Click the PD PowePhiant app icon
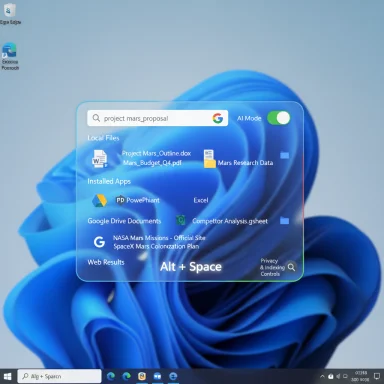 click(120, 200)
